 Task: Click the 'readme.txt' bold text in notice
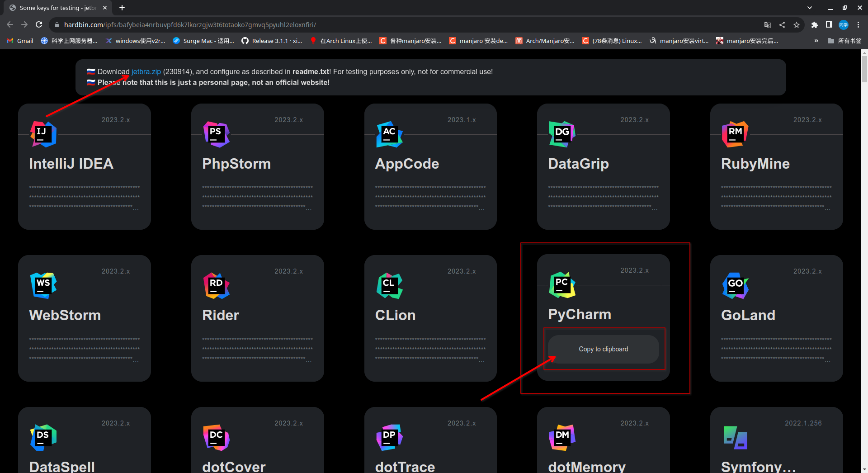point(311,71)
